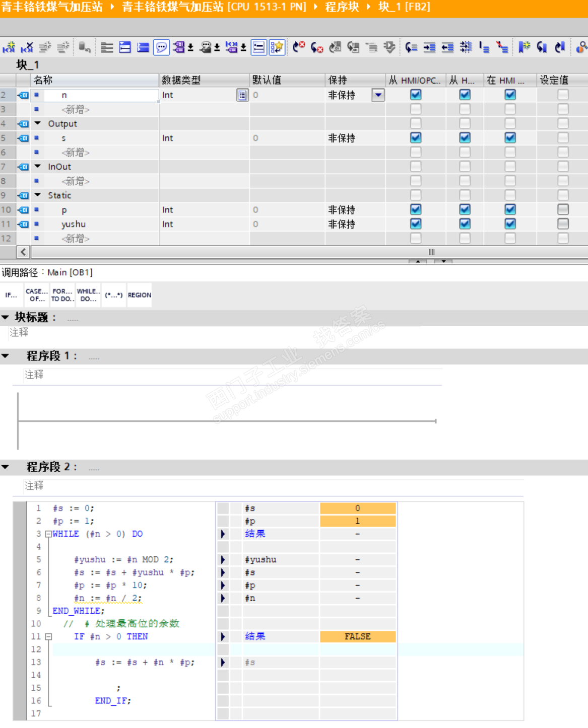Expand the monitoring row for #yushu
The height and width of the screenshot is (728, 588).
pyautogui.click(x=223, y=560)
